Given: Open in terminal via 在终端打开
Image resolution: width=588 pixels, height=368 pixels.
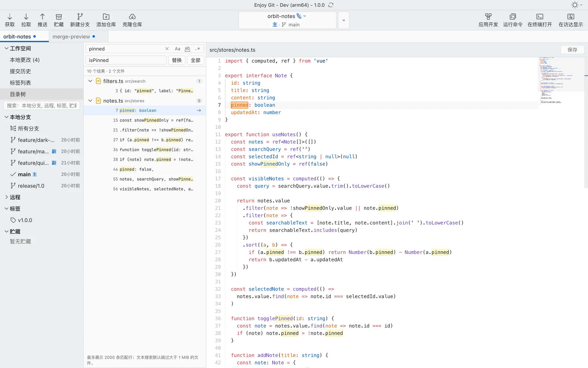Looking at the screenshot, I should click(x=540, y=20).
